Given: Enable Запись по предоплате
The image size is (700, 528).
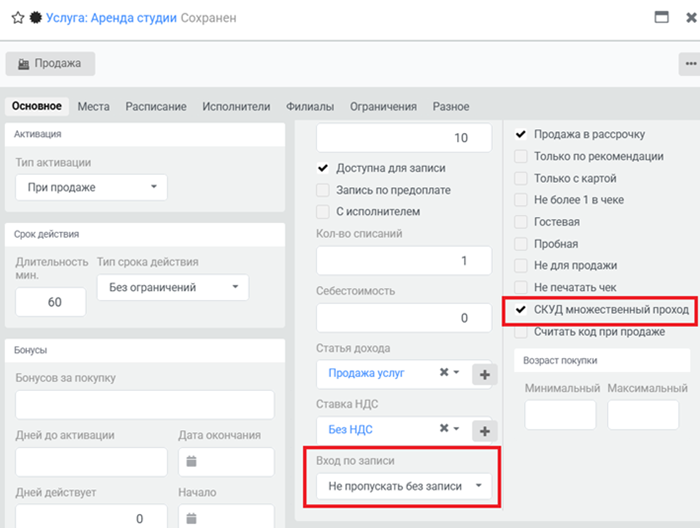Looking at the screenshot, I should point(323,190).
